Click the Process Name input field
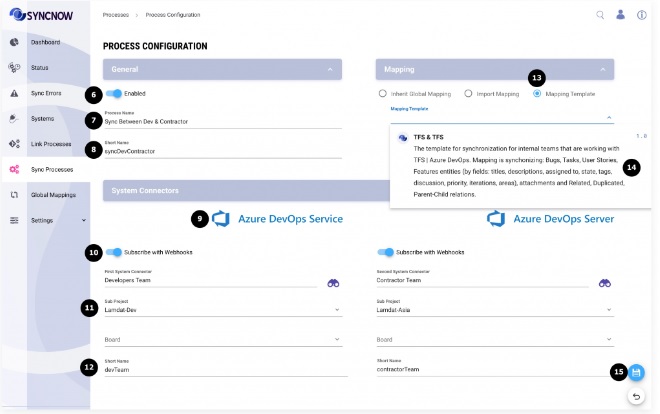 pos(223,119)
